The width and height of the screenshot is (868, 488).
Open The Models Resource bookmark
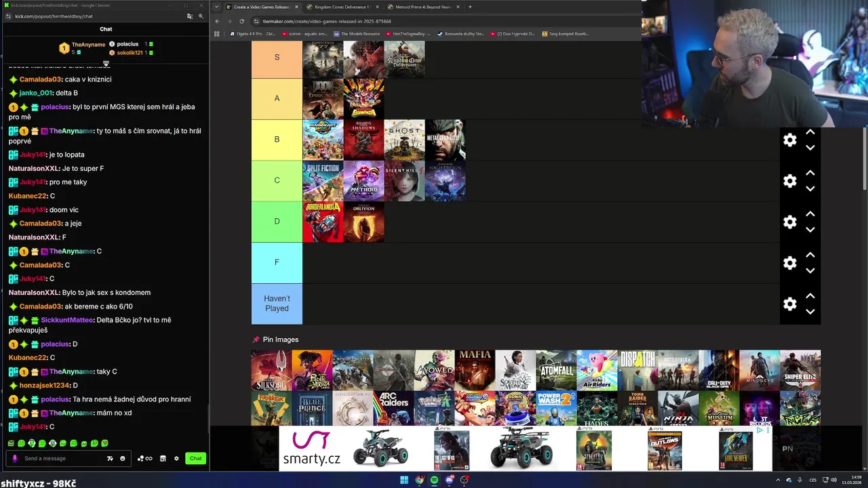(x=357, y=33)
